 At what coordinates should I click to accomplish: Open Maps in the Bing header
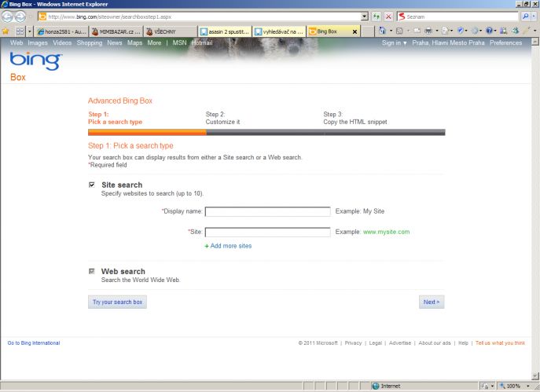tap(134, 42)
